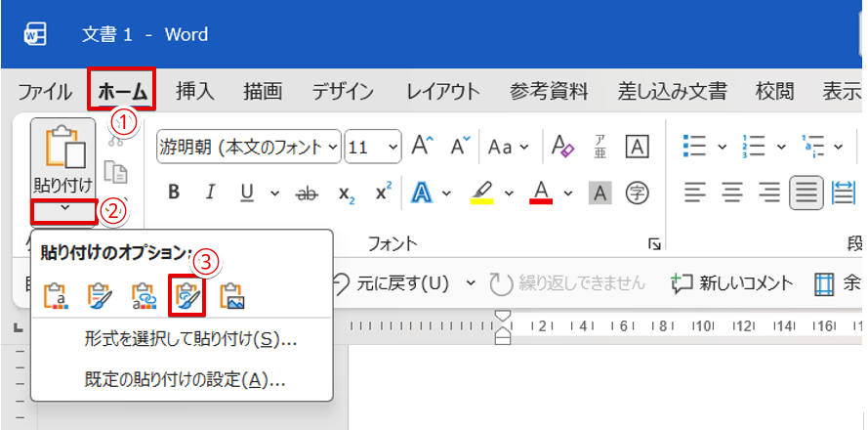Open multilevel list dropdown arrow
The height and width of the screenshot is (430, 868).
click(838, 147)
